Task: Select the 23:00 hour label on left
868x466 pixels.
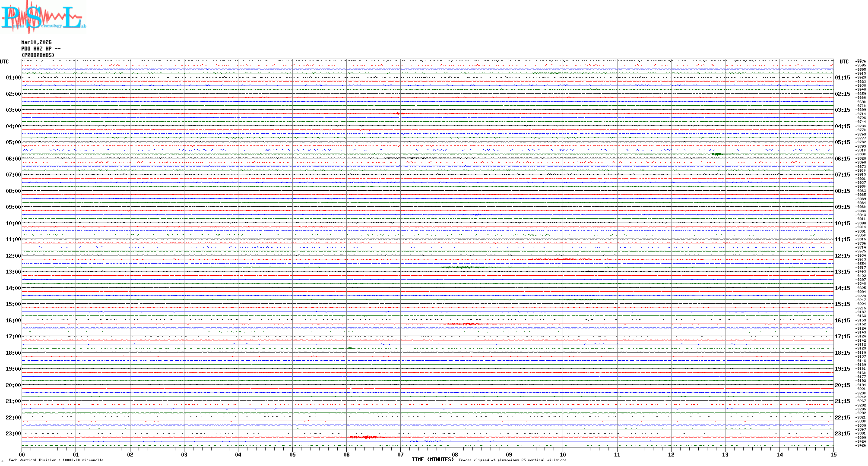Action: (13, 434)
